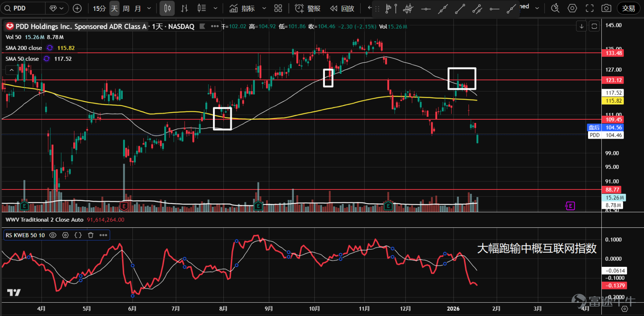Choose the volume candles style icon

[202, 8]
